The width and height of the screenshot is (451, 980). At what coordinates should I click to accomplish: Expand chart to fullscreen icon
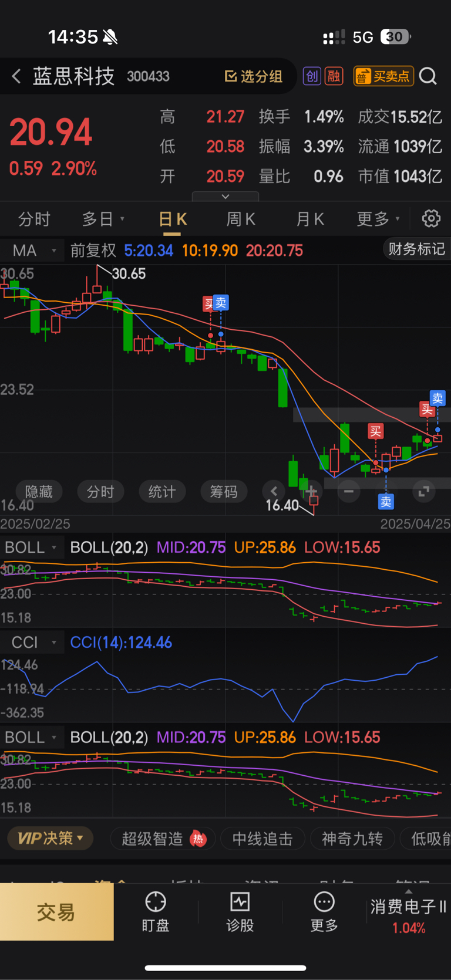[x=423, y=491]
